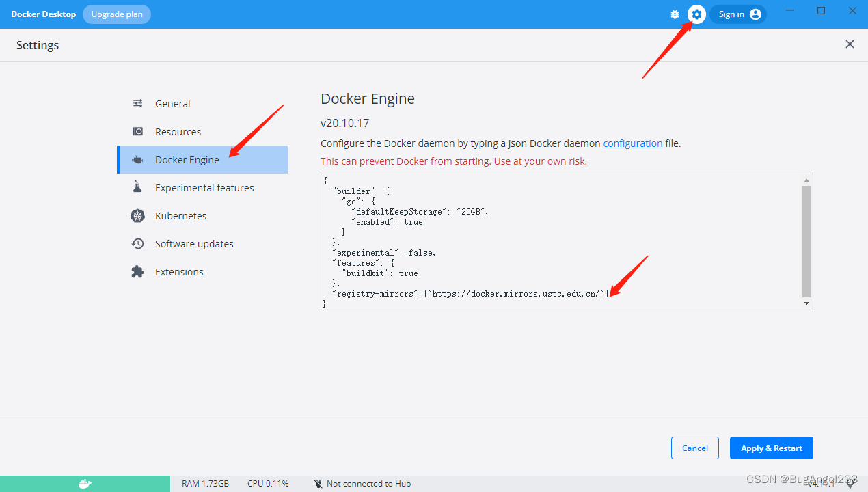The image size is (868, 492).
Task: Click the Cancel button
Action: click(x=694, y=448)
